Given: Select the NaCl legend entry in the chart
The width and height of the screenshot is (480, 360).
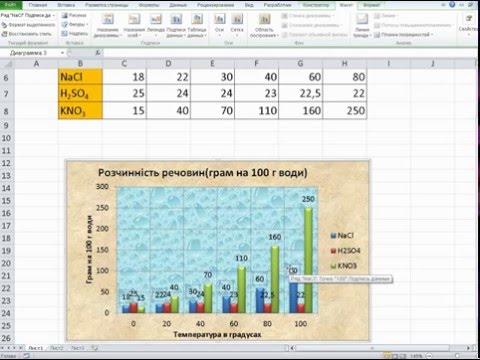Looking at the screenshot, I should tap(342, 235).
